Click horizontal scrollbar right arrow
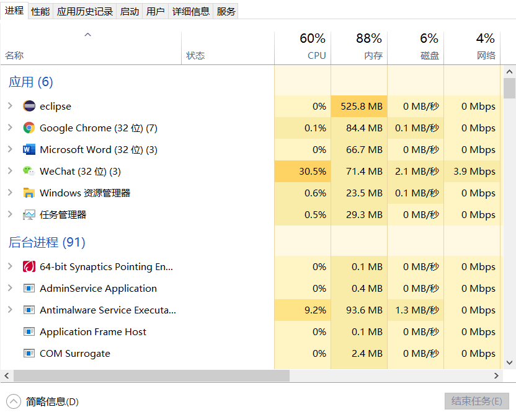The width and height of the screenshot is (516, 420). 497,375
